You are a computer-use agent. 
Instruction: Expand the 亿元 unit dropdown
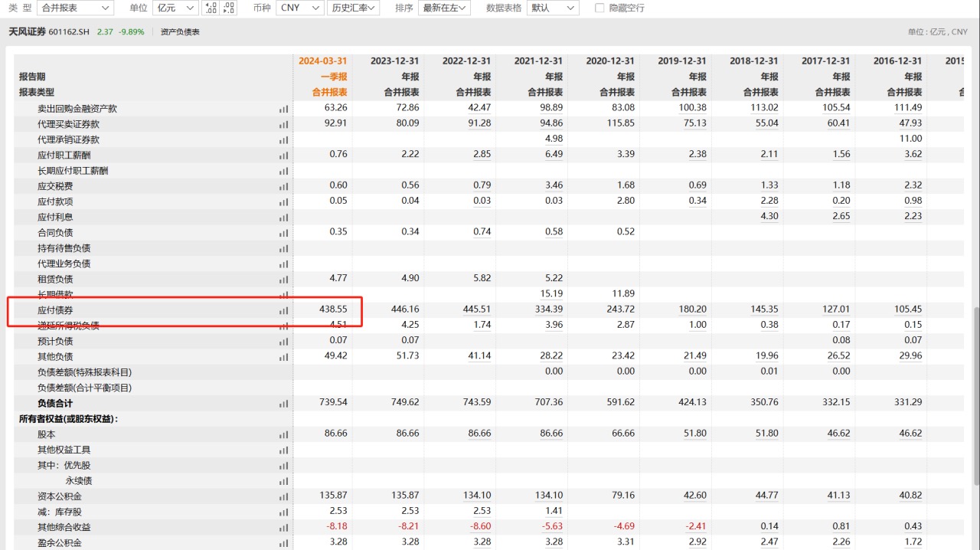(175, 8)
